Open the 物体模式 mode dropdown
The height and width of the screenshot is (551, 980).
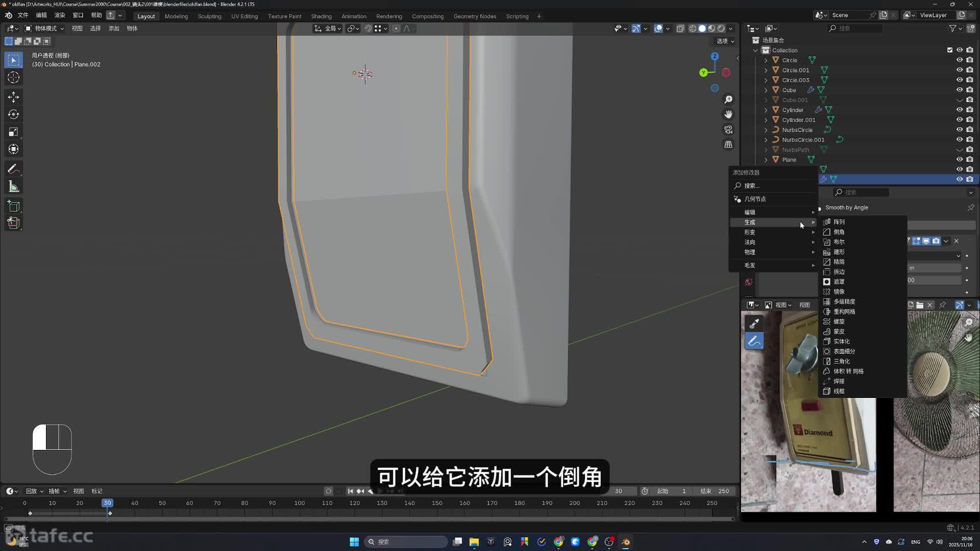pos(45,29)
